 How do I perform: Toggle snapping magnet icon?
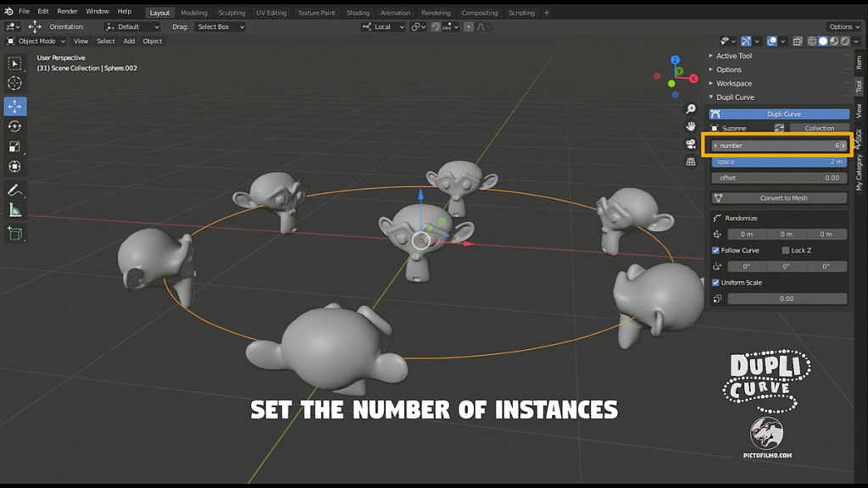coord(436,26)
